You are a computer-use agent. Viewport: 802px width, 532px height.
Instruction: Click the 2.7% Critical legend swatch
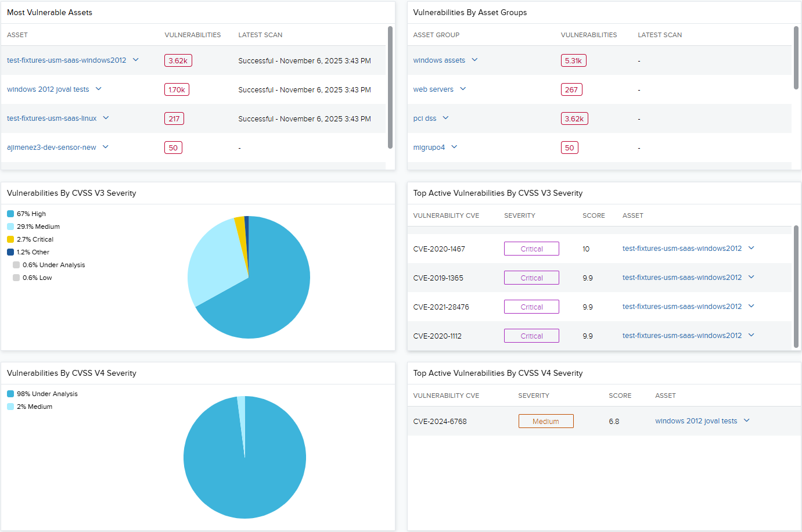coord(10,239)
